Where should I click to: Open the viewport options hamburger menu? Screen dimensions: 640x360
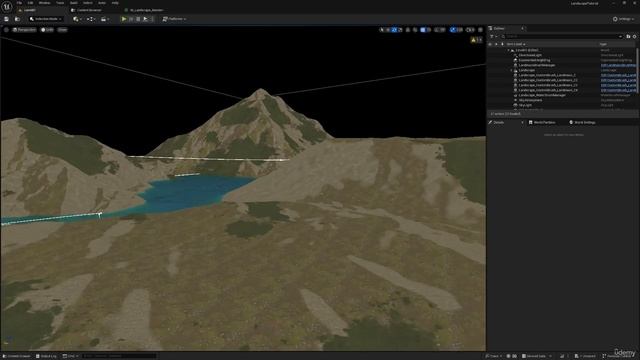click(6, 30)
